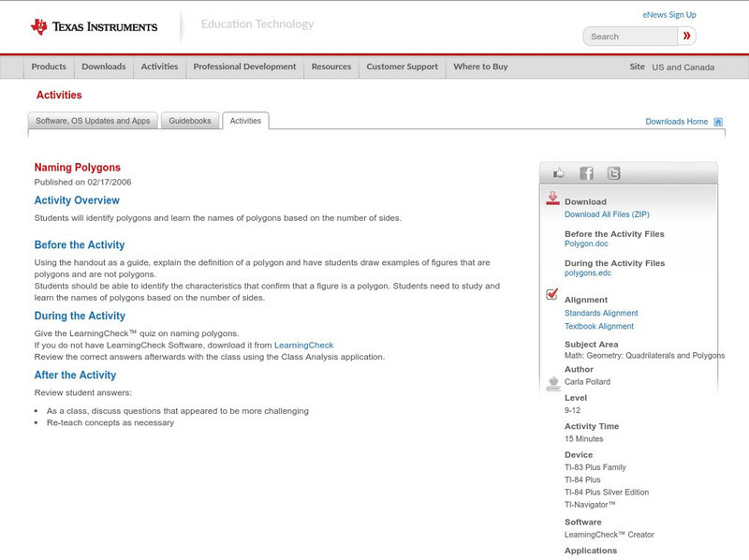Click the After the Activity heading
749x560 pixels.
point(75,376)
